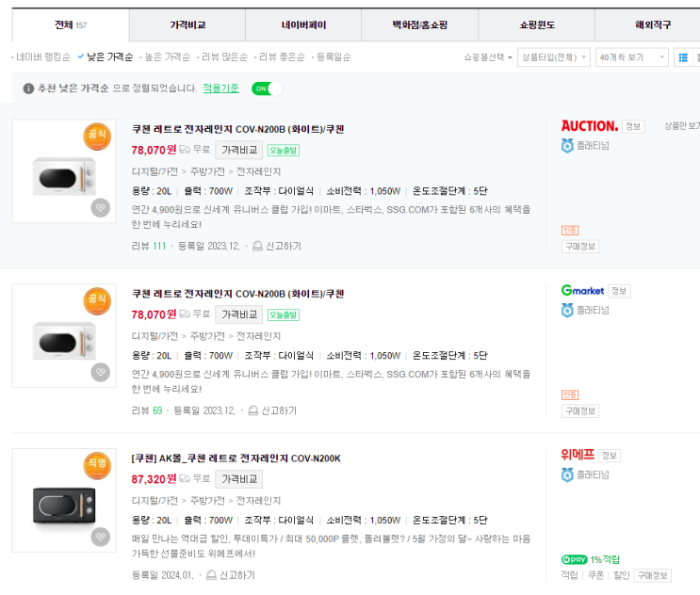Click the Gmarket store logo
The height and width of the screenshot is (595, 700).
point(582,291)
